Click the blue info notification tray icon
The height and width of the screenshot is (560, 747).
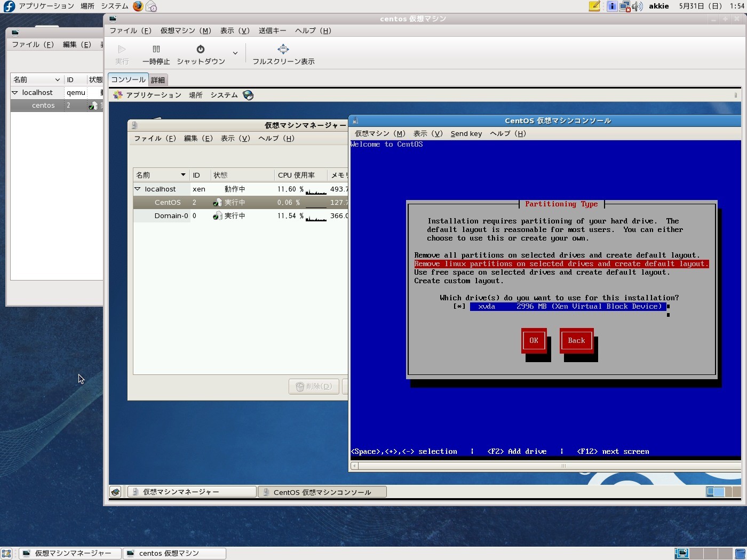612,6
